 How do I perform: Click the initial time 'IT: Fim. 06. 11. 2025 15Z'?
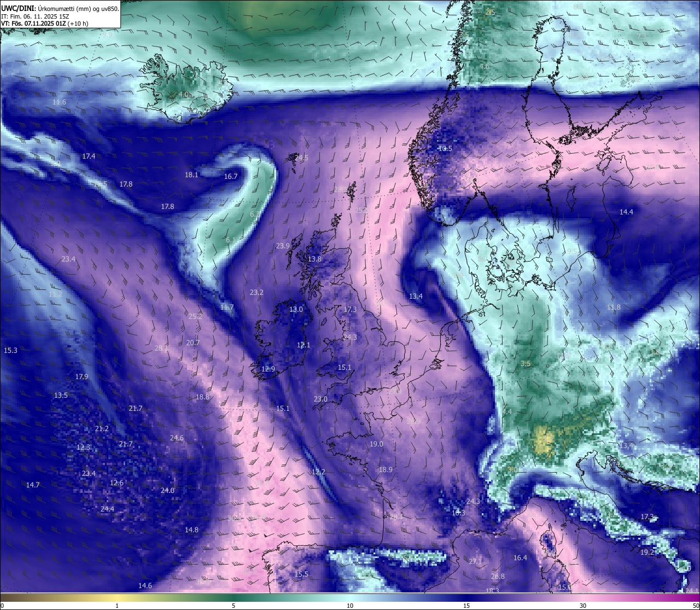[x=35, y=16]
